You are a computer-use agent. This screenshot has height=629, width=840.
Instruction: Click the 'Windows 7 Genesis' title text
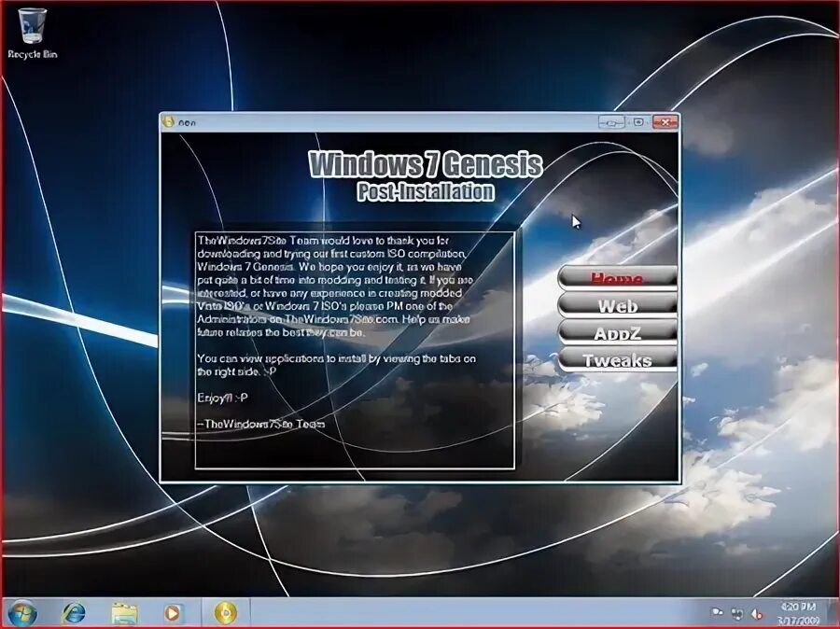(426, 164)
